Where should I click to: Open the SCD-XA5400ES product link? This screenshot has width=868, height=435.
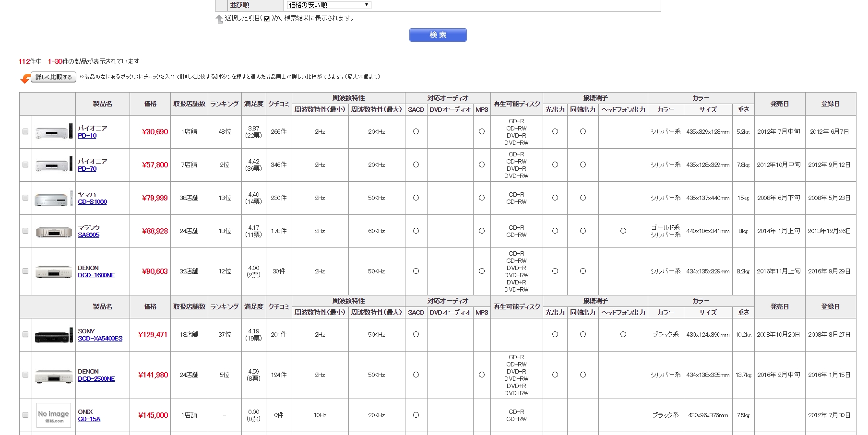click(100, 339)
